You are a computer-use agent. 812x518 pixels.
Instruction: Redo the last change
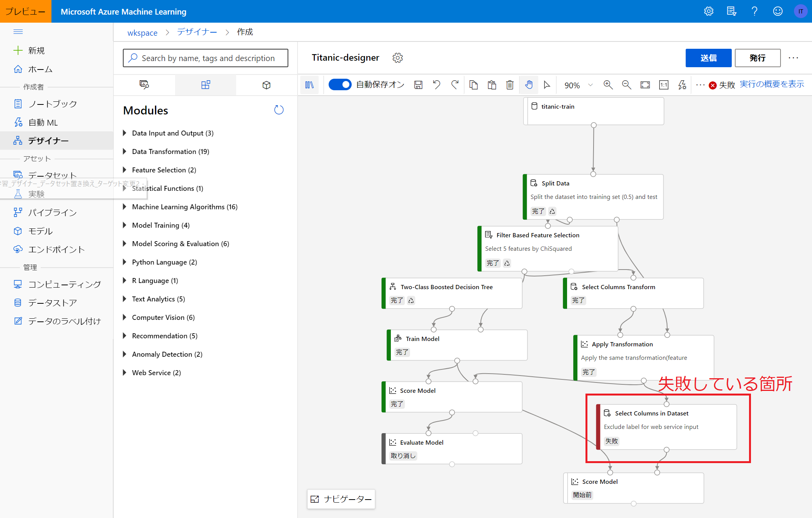(455, 85)
